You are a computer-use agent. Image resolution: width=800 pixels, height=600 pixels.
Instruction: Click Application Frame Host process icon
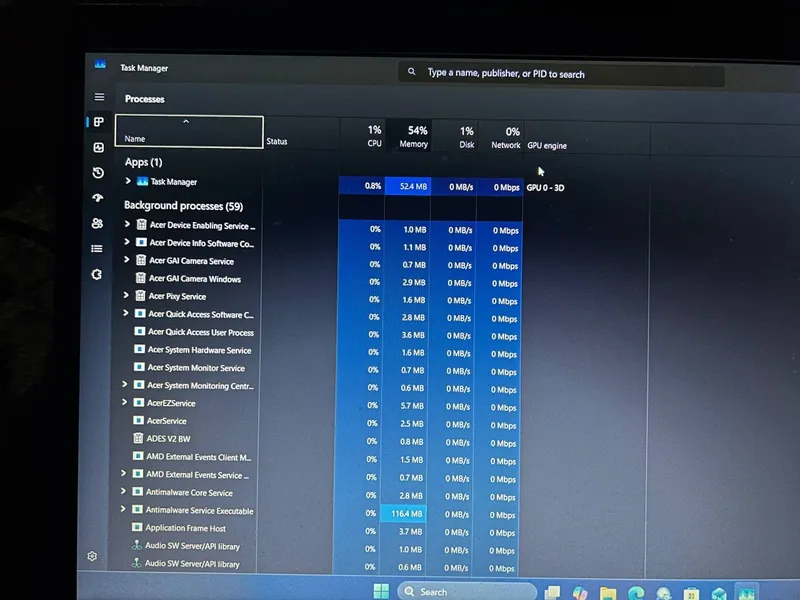[137, 527]
